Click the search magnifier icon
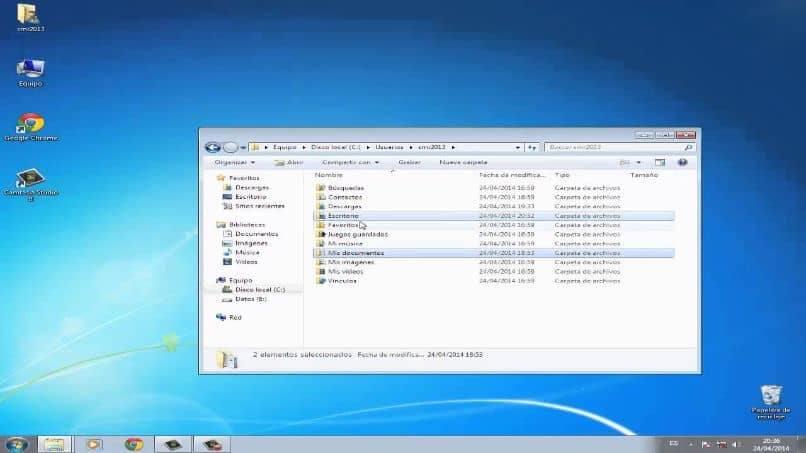Screen dimensions: 806x453 click(688, 148)
